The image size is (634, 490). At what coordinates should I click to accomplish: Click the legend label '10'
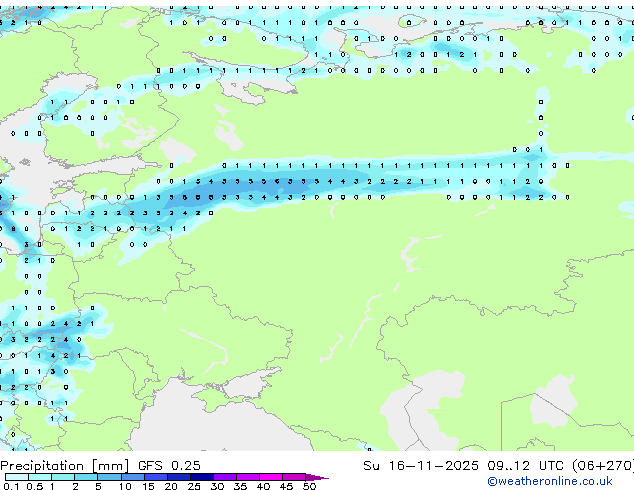click(125, 486)
